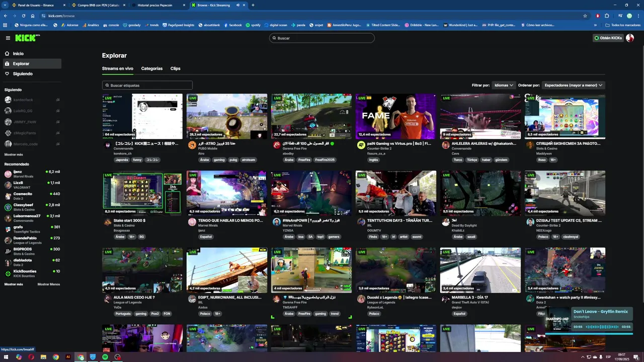Switch to the Categorías tab
This screenshot has width=644, height=362.
click(152, 68)
